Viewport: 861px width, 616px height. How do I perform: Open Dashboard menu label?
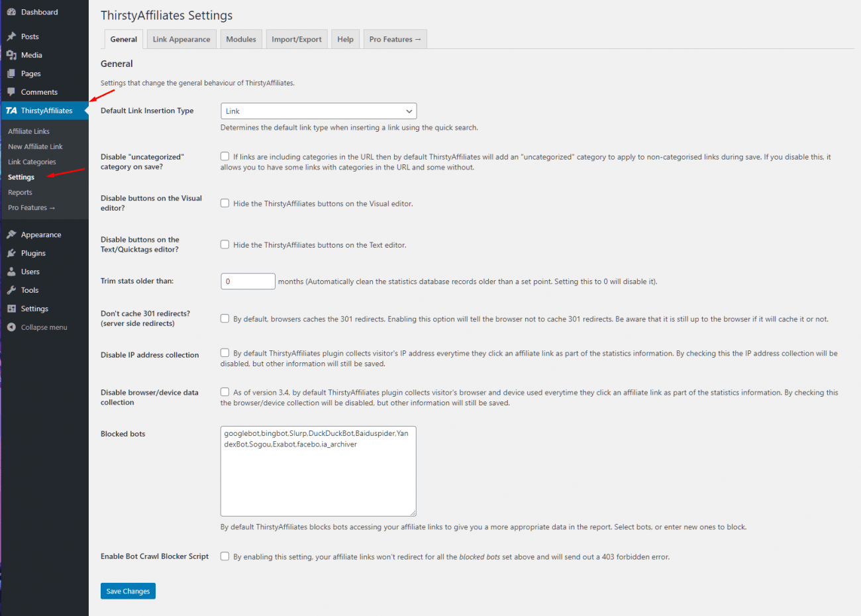(39, 12)
